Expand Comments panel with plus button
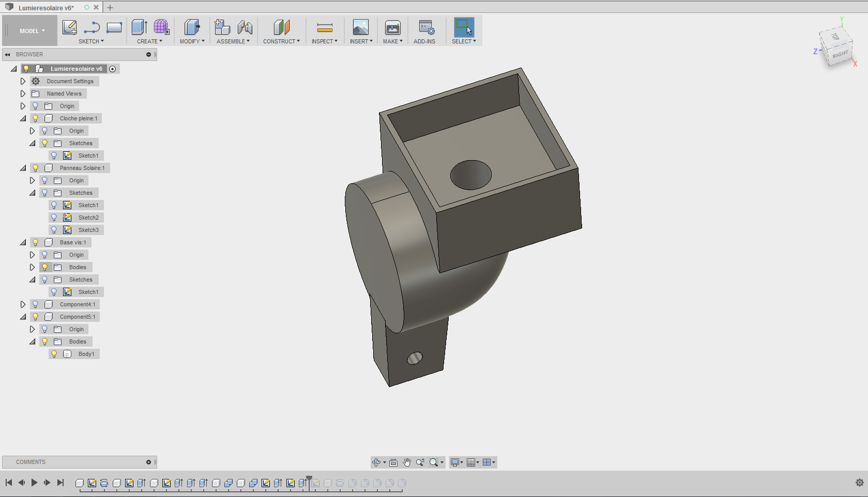 148,462
